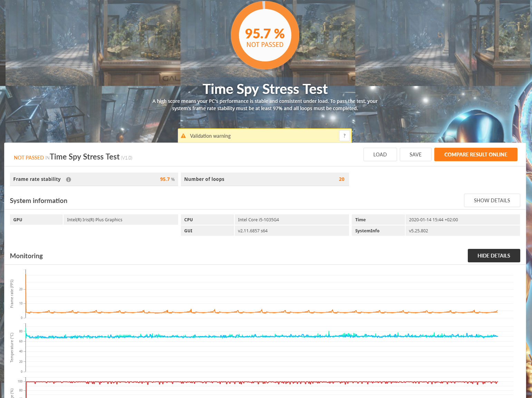Click the GUI field label
The width and height of the screenshot is (532, 398).
[x=188, y=231]
